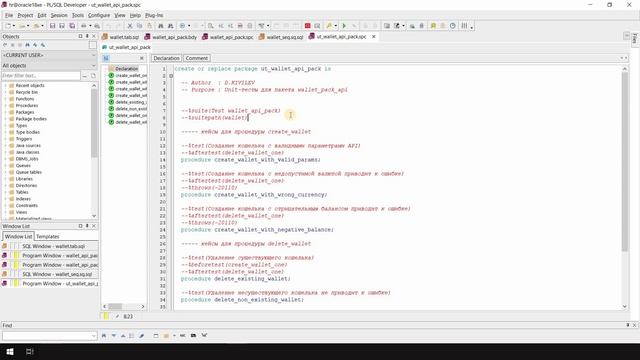Click the yellow bookmark icon in the toolbar

point(433,26)
